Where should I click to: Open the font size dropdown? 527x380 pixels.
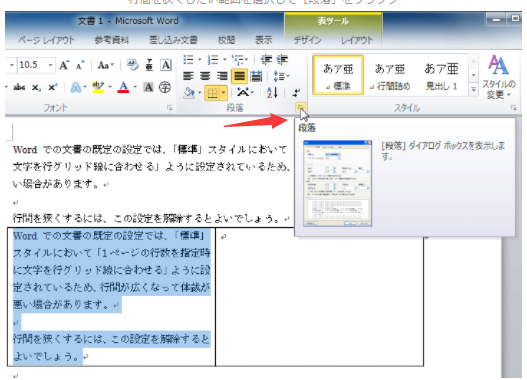pyautogui.click(x=50, y=65)
